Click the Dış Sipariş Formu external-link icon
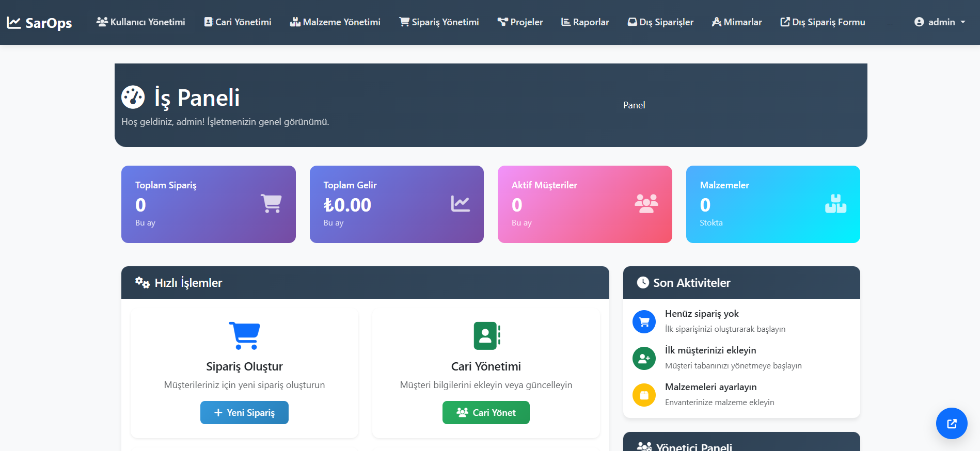 [785, 22]
